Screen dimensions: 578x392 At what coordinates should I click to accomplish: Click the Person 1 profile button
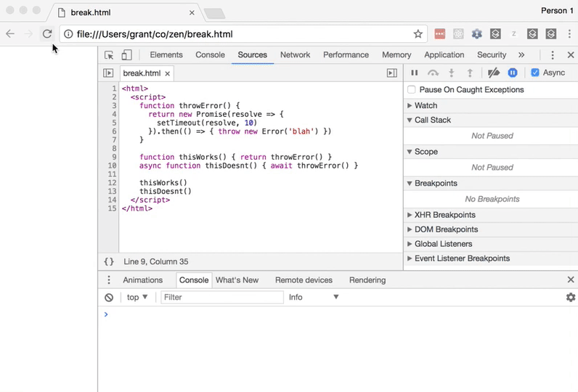557,11
